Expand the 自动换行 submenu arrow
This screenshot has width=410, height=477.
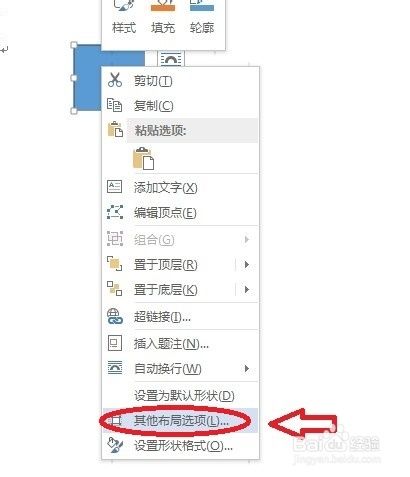(x=247, y=368)
